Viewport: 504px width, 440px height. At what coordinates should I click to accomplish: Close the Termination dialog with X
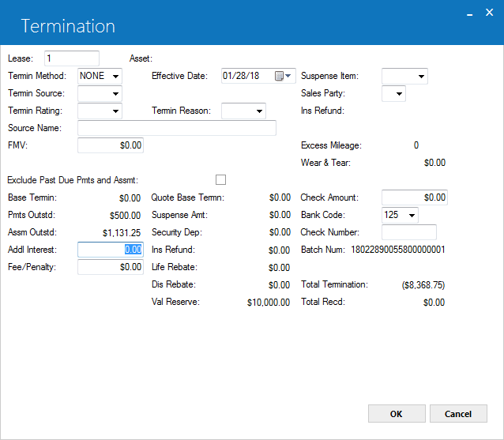tap(489, 13)
